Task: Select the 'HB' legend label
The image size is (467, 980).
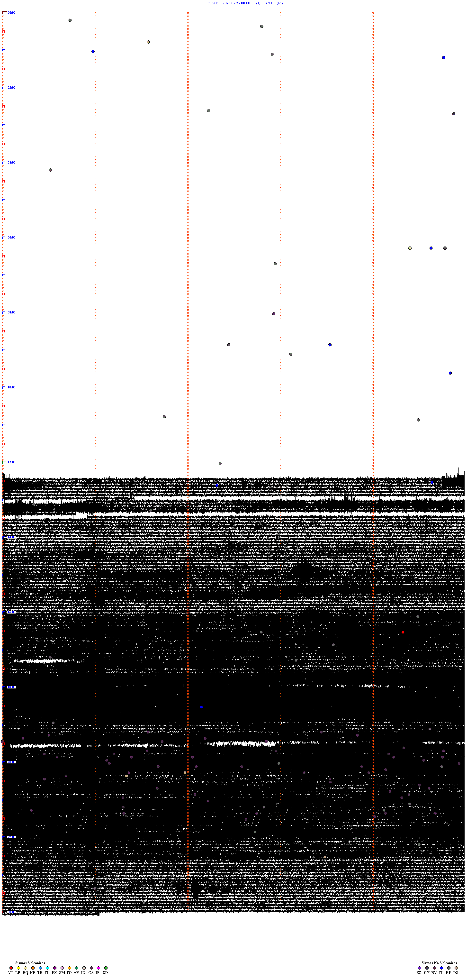Action: [x=33, y=973]
